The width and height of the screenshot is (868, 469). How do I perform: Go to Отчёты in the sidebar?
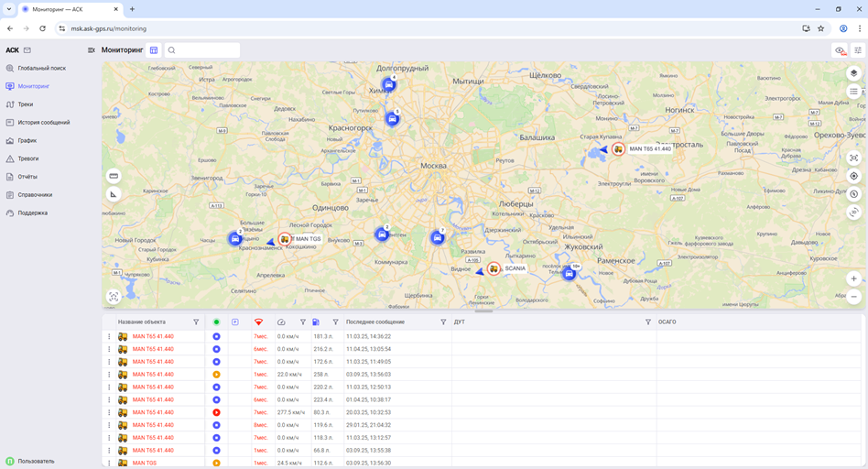pyautogui.click(x=27, y=177)
